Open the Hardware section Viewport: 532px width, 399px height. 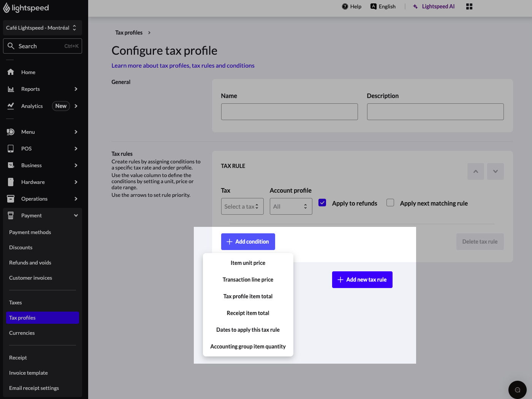coord(33,182)
